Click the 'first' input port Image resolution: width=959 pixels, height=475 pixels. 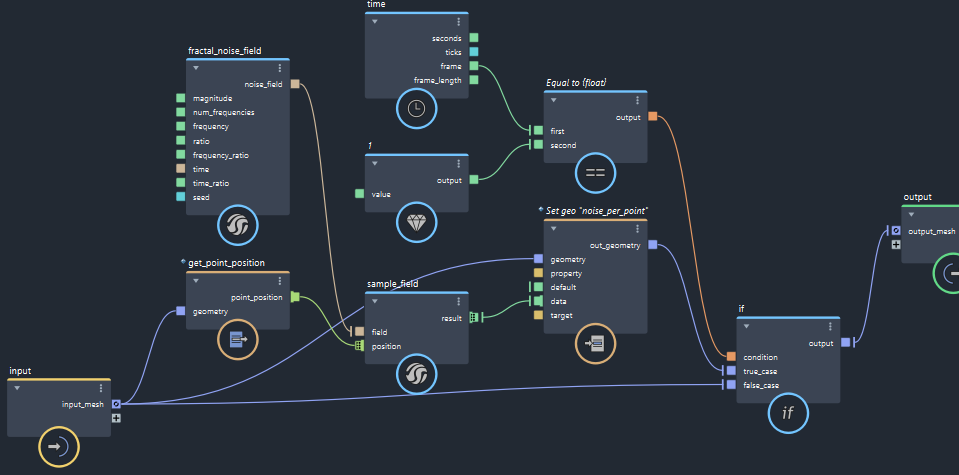(538, 130)
